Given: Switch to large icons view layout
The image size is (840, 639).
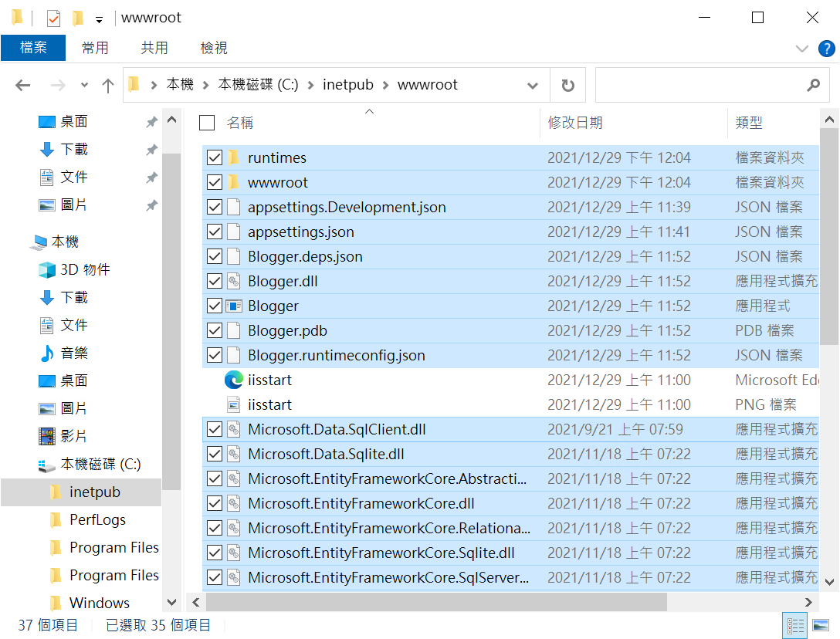Looking at the screenshot, I should click(820, 625).
